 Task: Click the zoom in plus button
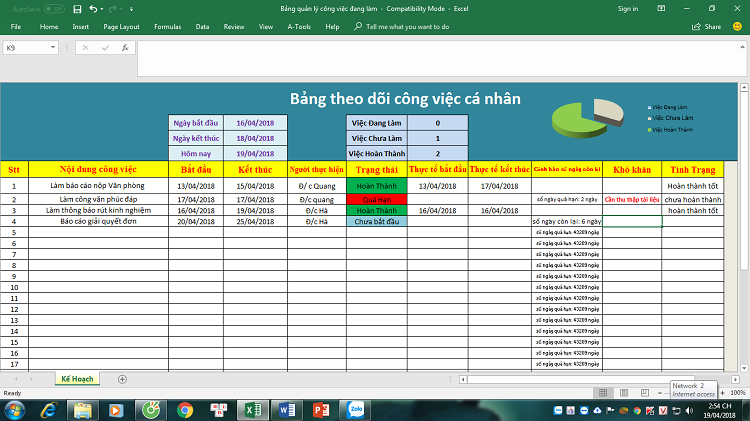pyautogui.click(x=722, y=393)
